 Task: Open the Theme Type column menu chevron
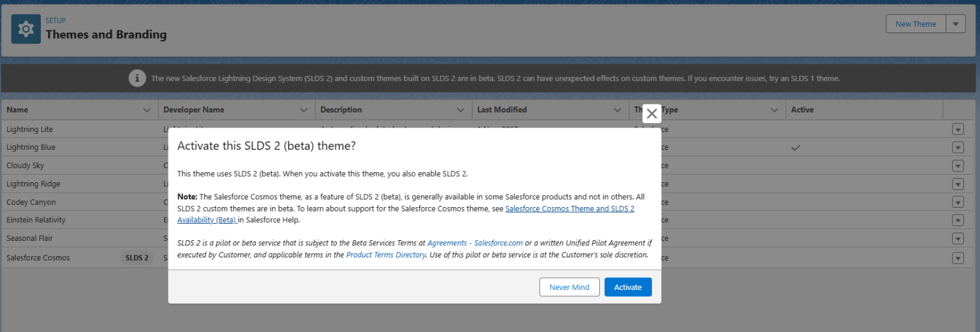coord(775,110)
